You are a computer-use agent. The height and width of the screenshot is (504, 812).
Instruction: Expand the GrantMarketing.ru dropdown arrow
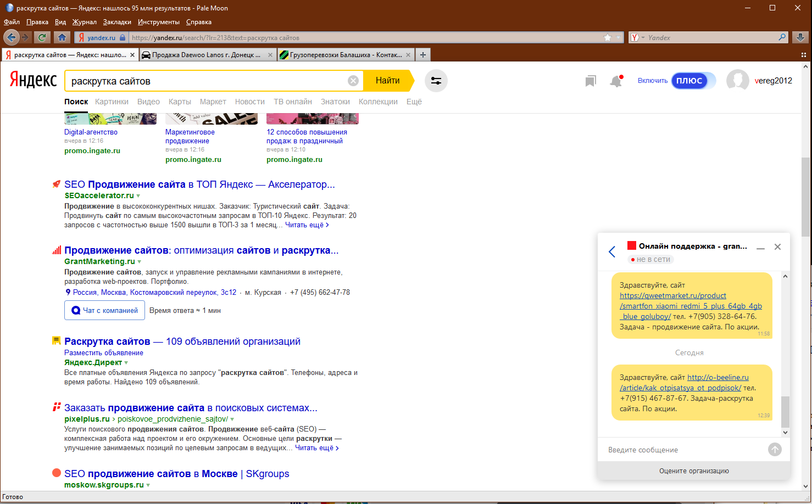click(x=140, y=262)
